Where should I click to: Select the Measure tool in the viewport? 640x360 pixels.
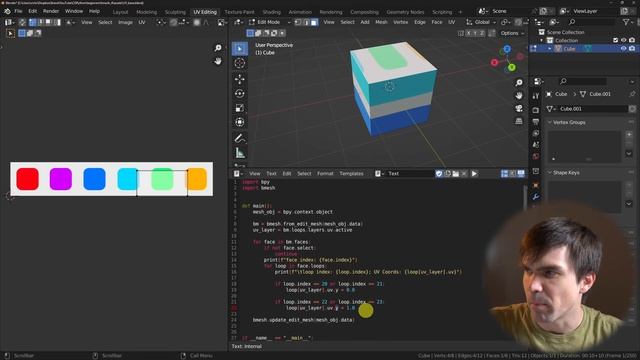240,153
